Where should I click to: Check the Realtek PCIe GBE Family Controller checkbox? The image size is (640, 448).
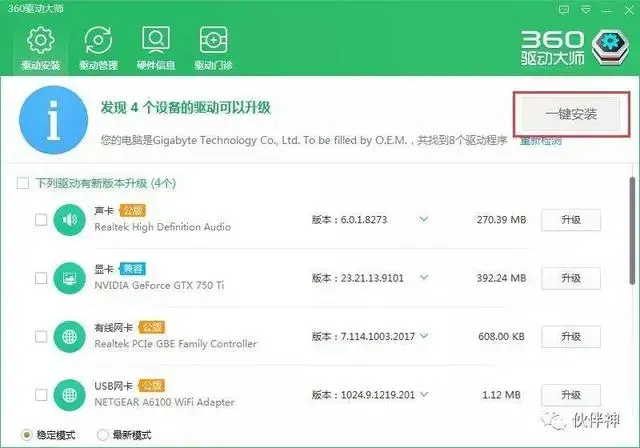(41, 337)
